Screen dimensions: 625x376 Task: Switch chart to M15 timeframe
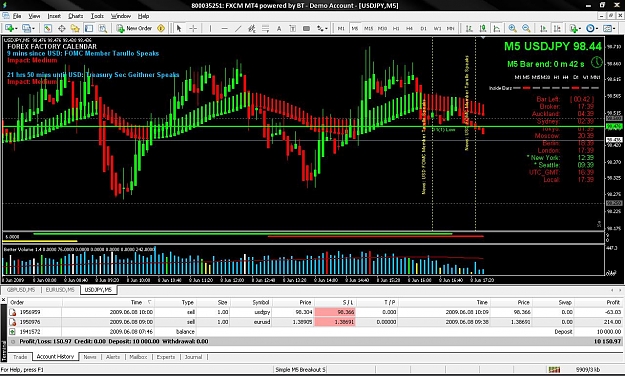click(x=369, y=28)
